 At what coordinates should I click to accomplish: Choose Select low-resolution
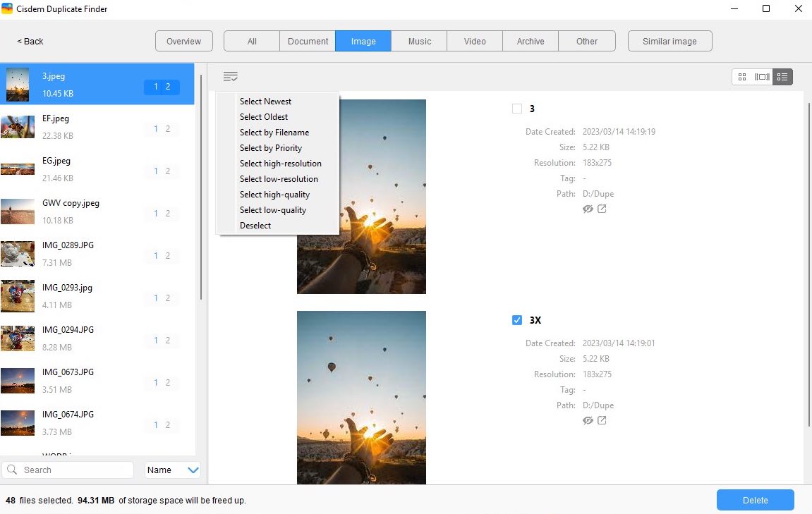click(x=279, y=179)
